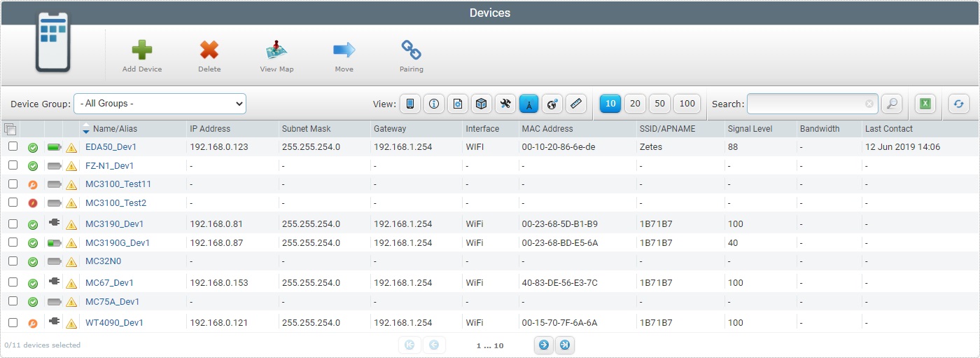
Task: Sort by the MAC Address column header
Action: pos(547,129)
